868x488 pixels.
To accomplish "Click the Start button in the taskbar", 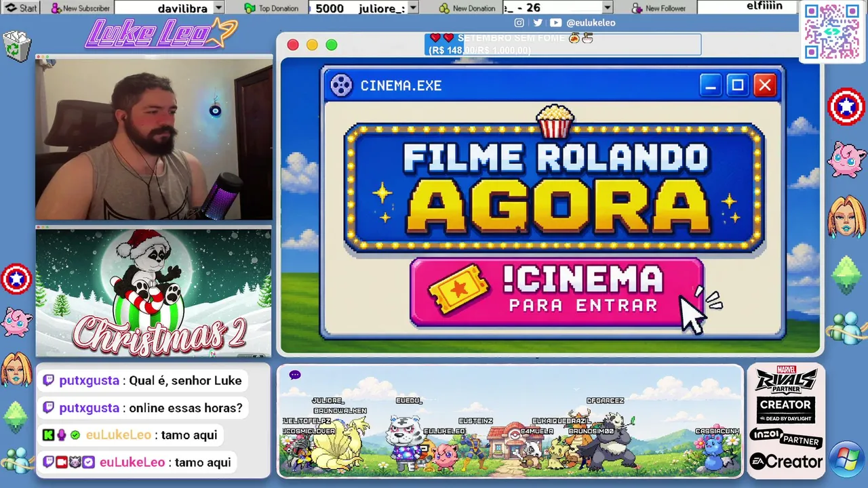I will 21,8.
